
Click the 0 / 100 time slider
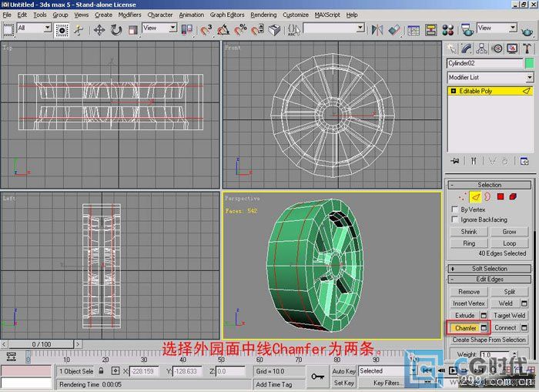tap(42, 344)
